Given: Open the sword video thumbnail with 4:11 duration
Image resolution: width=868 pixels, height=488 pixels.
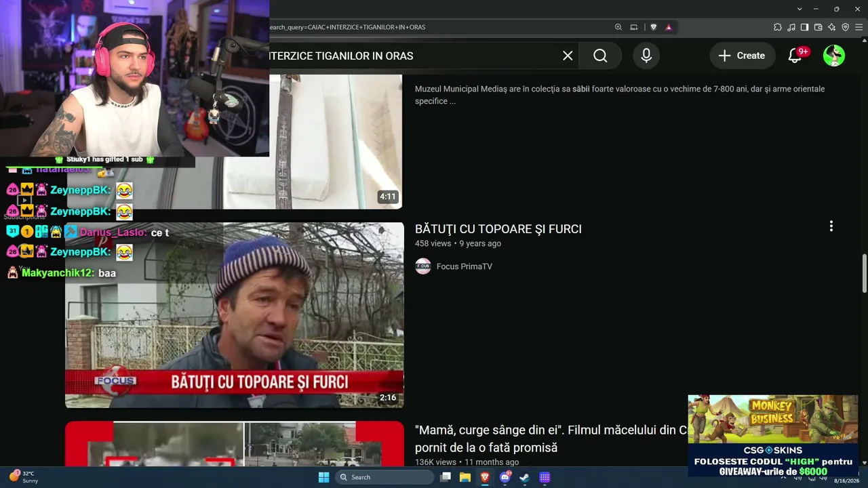Looking at the screenshot, I should click(336, 141).
